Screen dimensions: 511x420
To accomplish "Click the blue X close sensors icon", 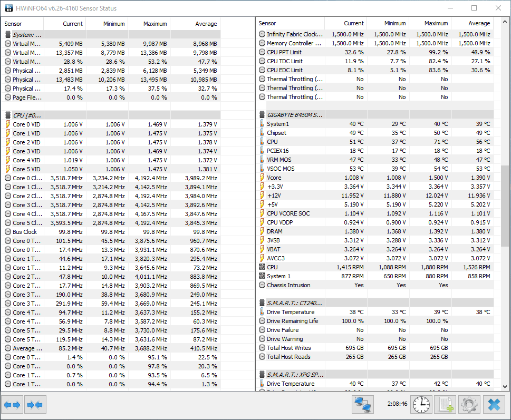I will [494, 404].
